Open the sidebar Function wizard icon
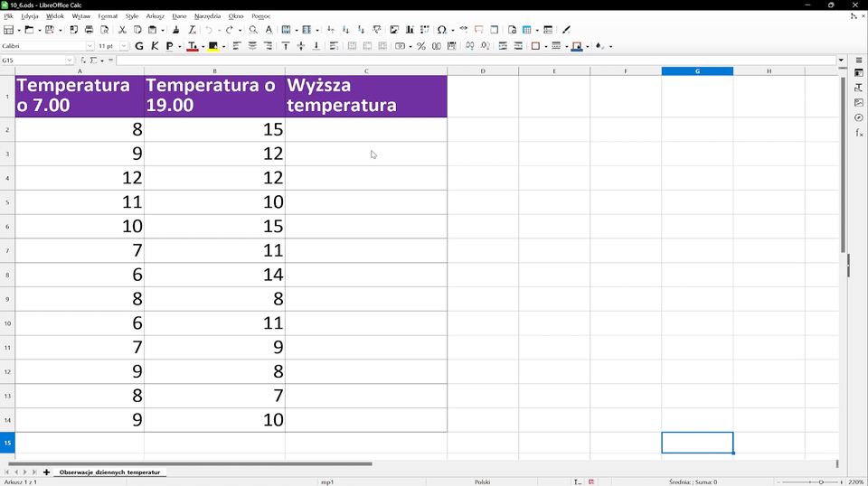 point(859,133)
